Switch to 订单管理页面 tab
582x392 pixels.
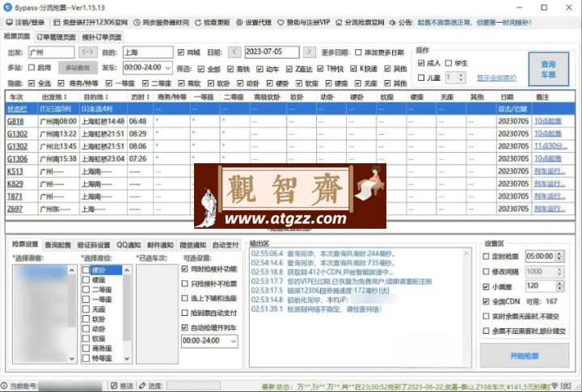point(56,37)
